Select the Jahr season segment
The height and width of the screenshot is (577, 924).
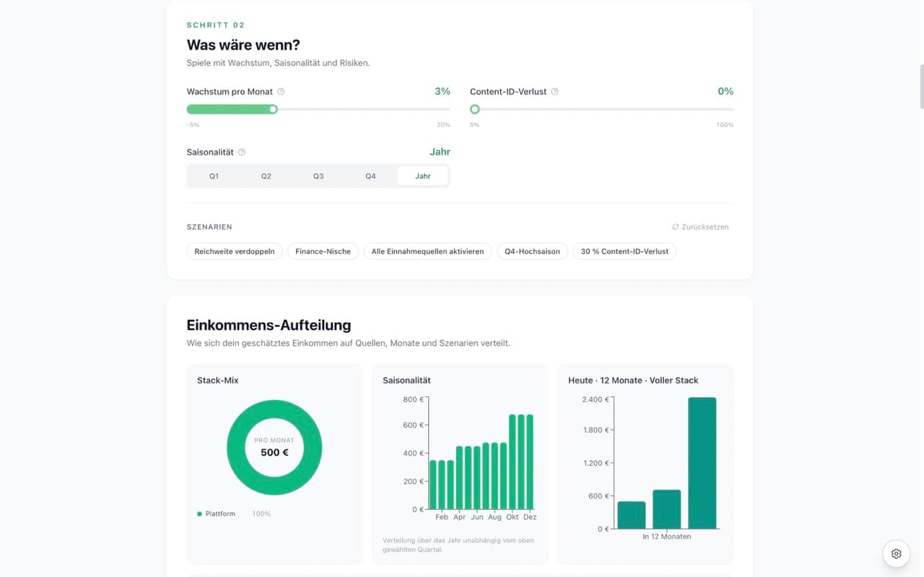coord(423,176)
